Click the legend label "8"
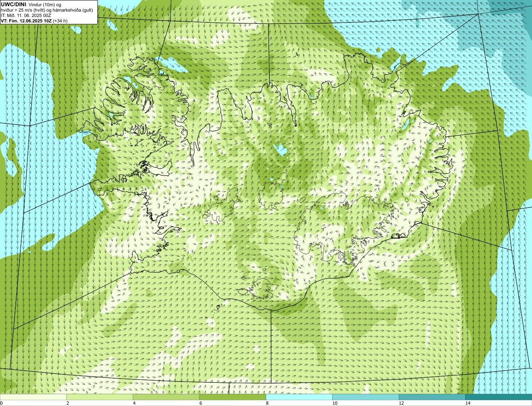Viewport: 532px width, 406px height. click(267, 403)
